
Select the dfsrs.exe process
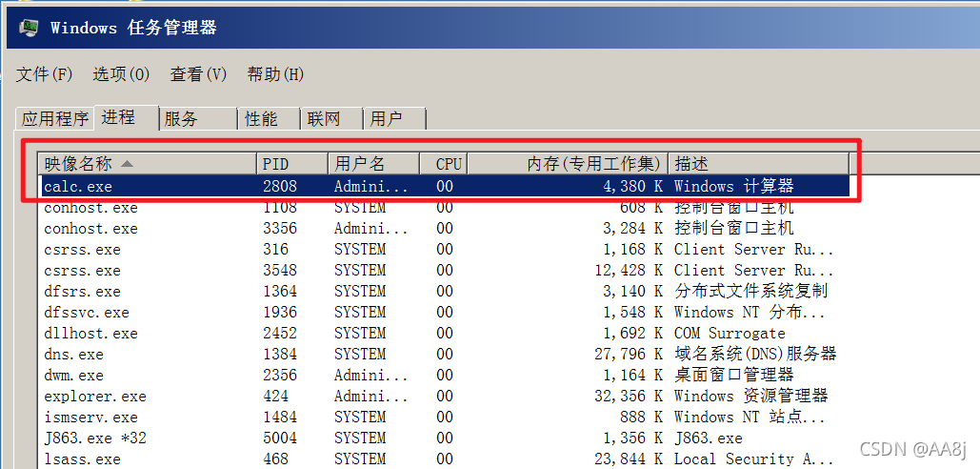[445, 292]
